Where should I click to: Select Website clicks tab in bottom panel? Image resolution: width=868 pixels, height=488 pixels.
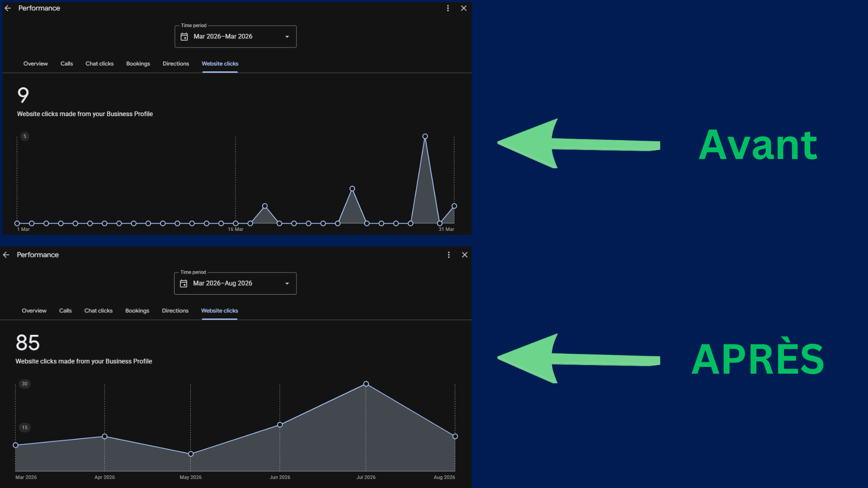pyautogui.click(x=220, y=311)
